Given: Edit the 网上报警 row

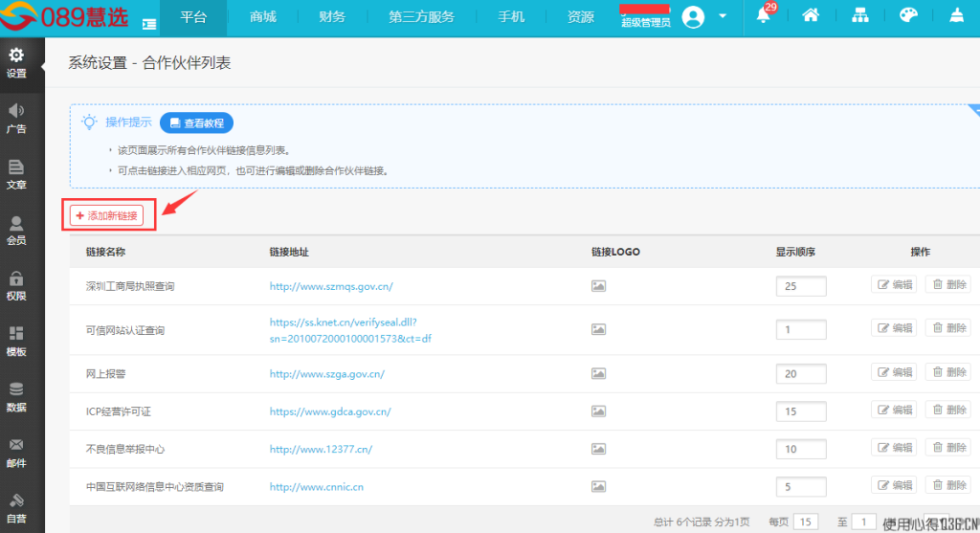Looking at the screenshot, I should tap(895, 372).
